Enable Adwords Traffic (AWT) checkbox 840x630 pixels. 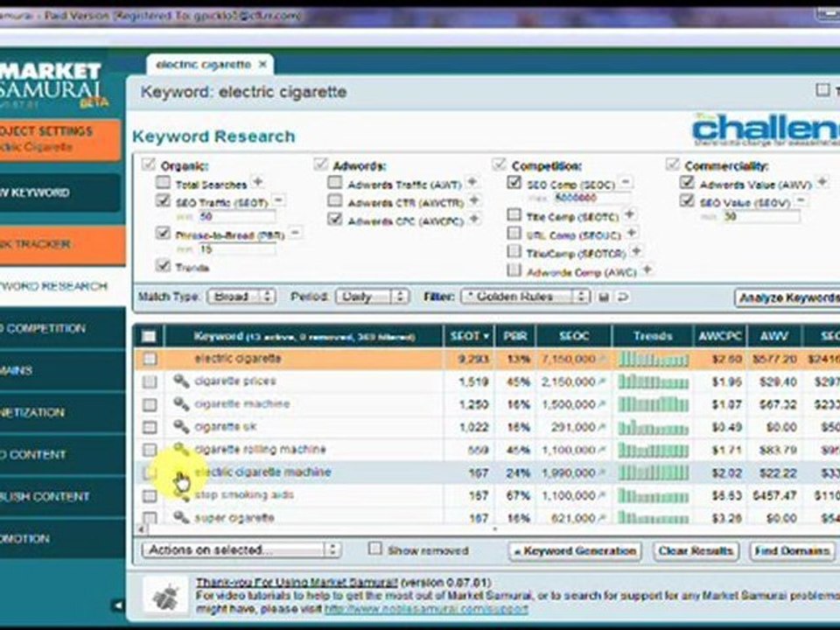pos(335,182)
